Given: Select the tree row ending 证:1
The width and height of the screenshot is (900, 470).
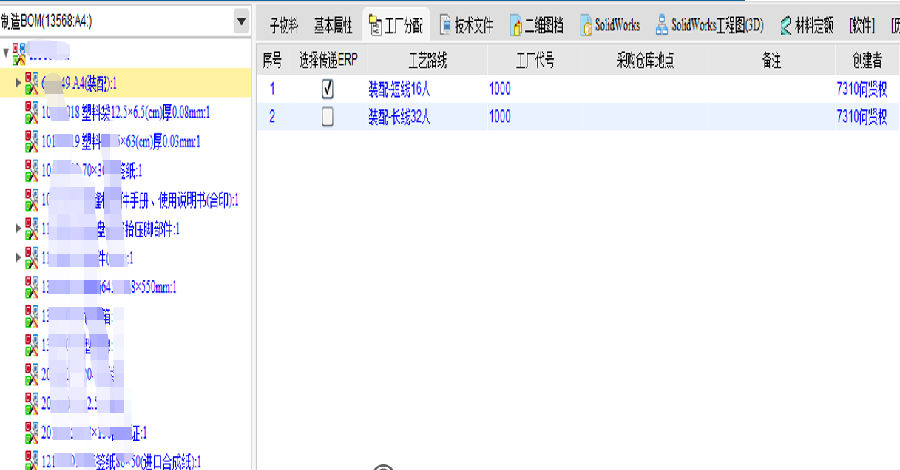Looking at the screenshot, I should [94, 432].
